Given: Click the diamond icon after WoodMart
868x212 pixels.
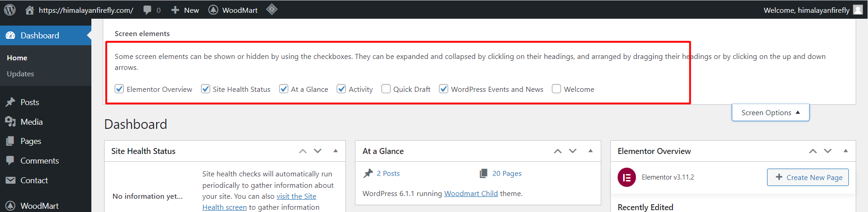Looking at the screenshot, I should pyautogui.click(x=272, y=9).
